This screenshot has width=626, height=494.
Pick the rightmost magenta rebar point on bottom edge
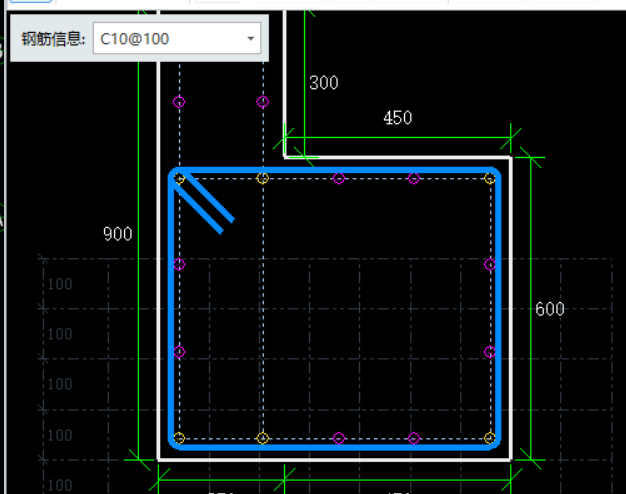coord(414,438)
